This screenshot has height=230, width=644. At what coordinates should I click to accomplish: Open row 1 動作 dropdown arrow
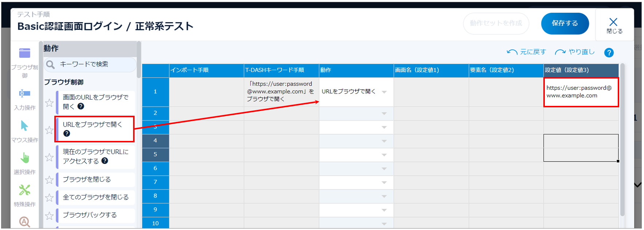384,92
